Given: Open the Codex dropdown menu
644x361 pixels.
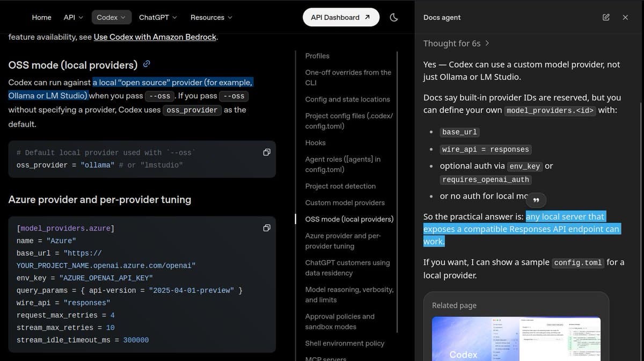Looking at the screenshot, I should click(x=111, y=17).
